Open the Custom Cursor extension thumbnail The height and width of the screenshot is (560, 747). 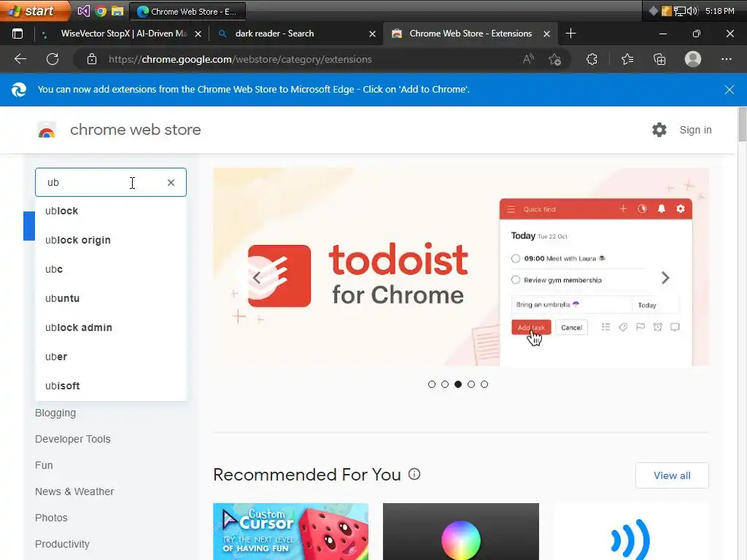point(290,532)
